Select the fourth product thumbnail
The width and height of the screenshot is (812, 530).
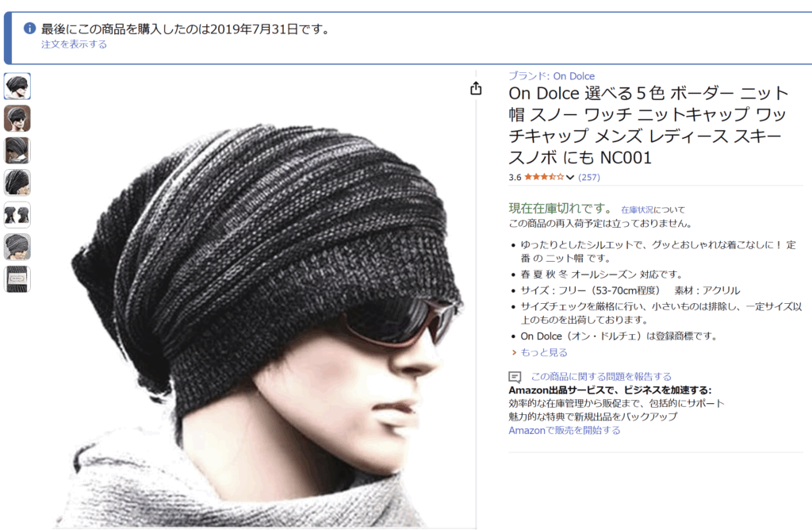click(17, 183)
